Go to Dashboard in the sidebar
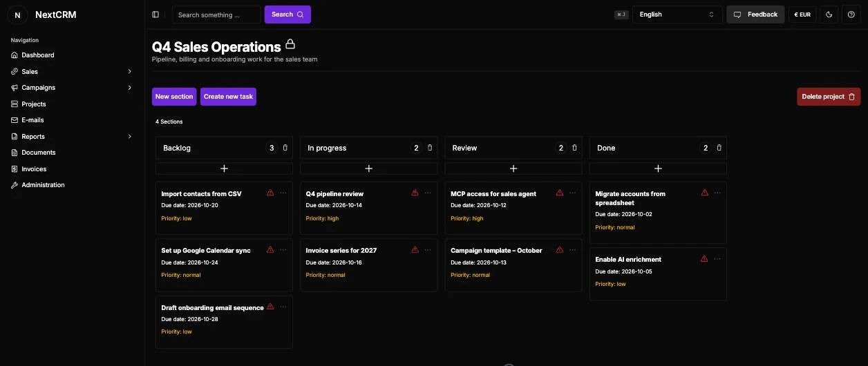868x366 pixels. [x=72, y=55]
